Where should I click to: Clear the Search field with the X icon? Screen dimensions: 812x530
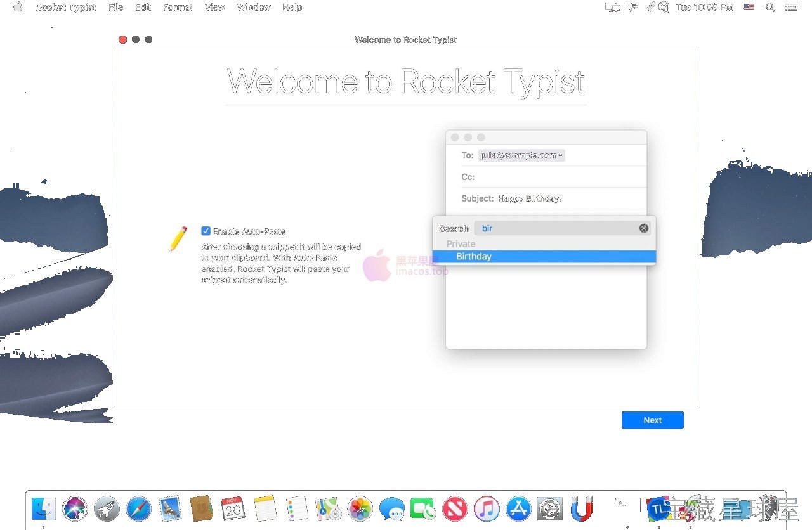pos(644,228)
